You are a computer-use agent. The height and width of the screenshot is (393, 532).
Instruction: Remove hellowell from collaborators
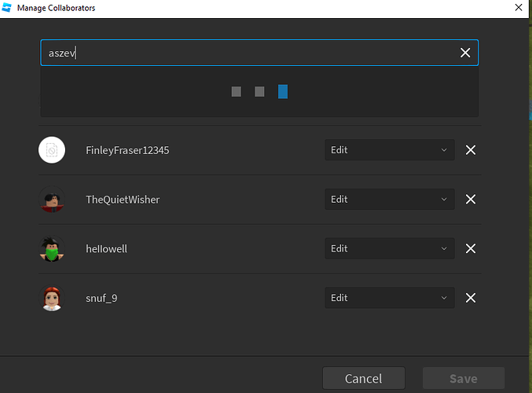click(x=470, y=248)
